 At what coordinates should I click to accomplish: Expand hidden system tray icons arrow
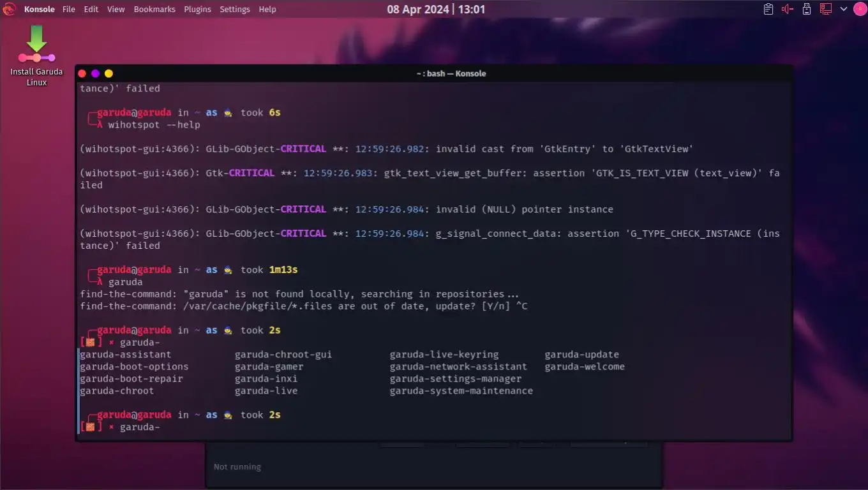pos(844,9)
